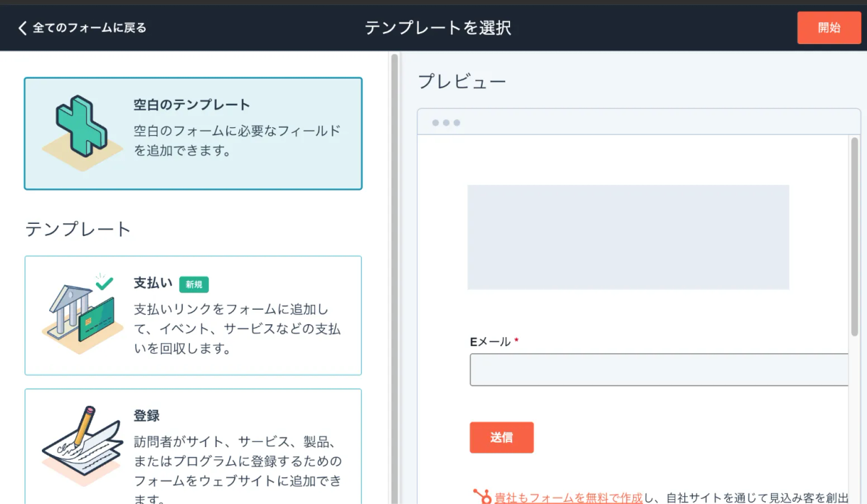This screenshot has width=867, height=504.
Task: Open 貴社もフォームを無料で作成 link
Action: pos(569,498)
